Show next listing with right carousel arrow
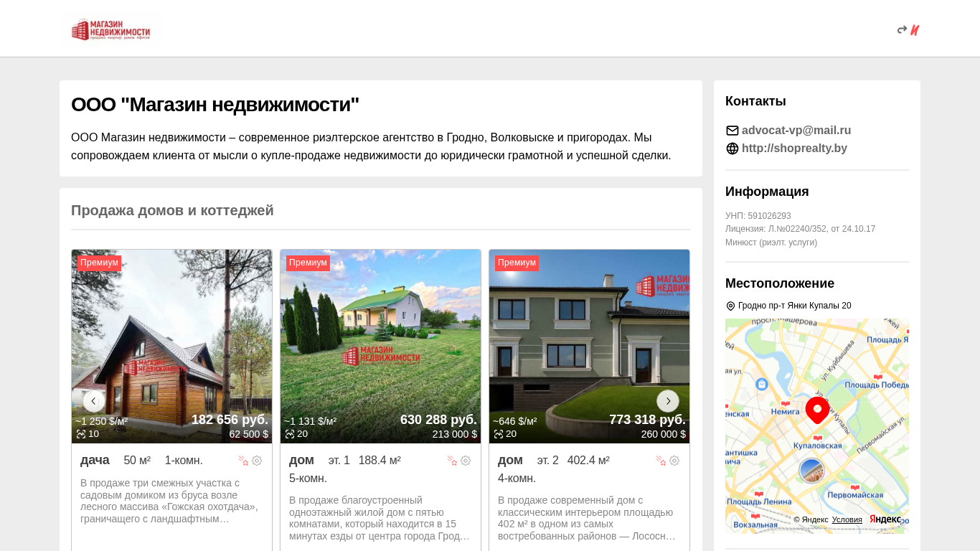This screenshot has height=551, width=980. click(x=668, y=401)
